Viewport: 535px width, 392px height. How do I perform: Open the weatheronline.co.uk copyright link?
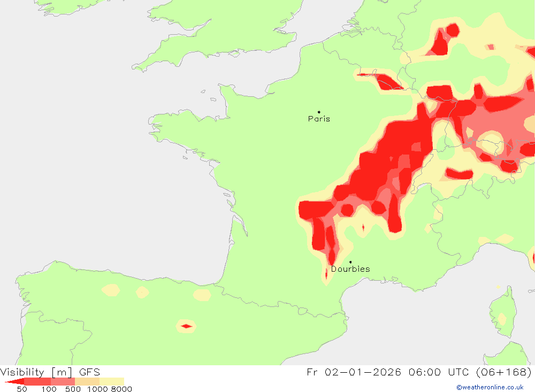pyautogui.click(x=490, y=387)
